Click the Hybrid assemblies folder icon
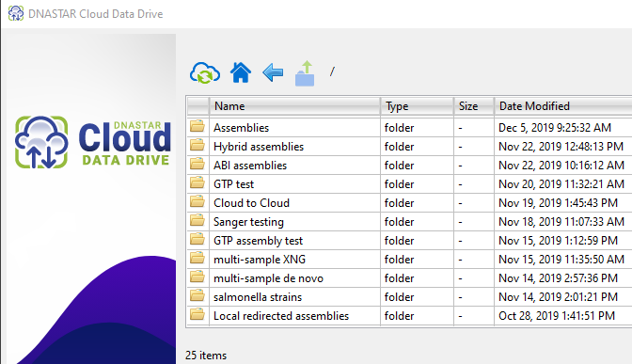 197,145
